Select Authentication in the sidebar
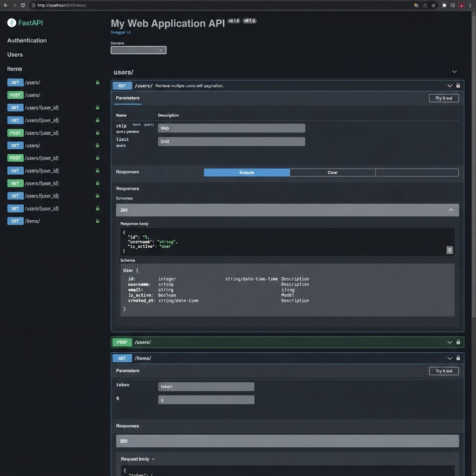This screenshot has width=476, height=476. tap(27, 40)
